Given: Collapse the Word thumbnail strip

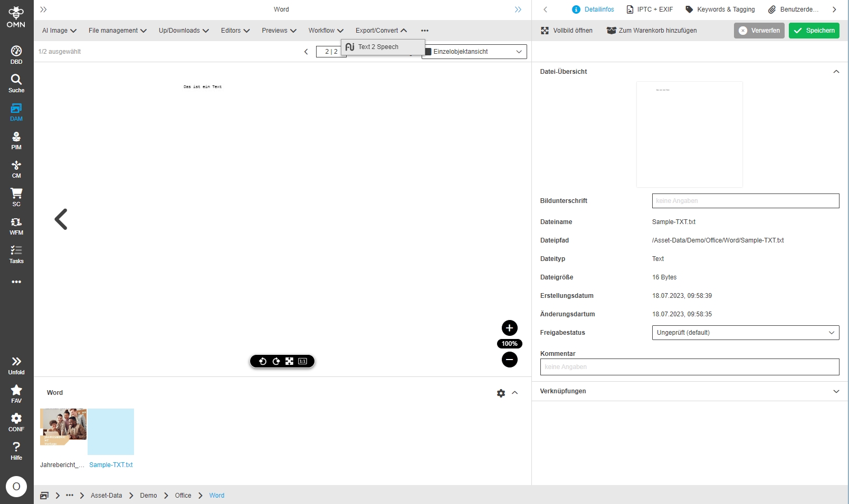Looking at the screenshot, I should coord(515,393).
